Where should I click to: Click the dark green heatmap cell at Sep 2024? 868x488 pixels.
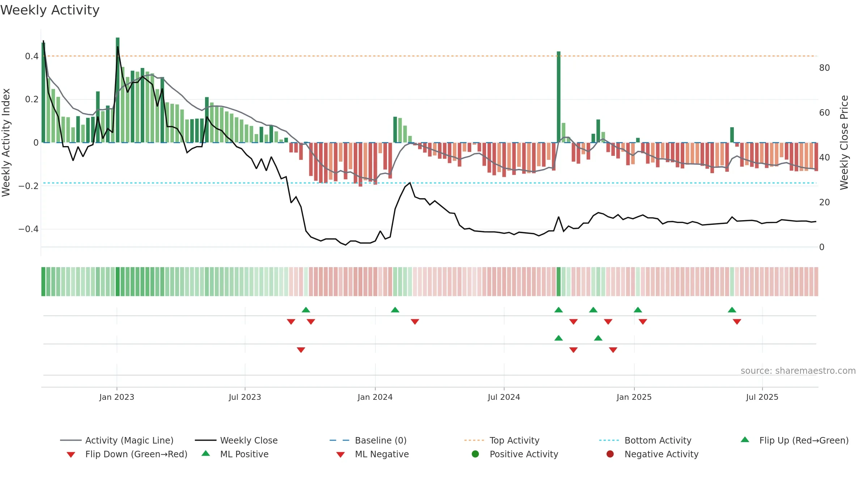pos(559,282)
